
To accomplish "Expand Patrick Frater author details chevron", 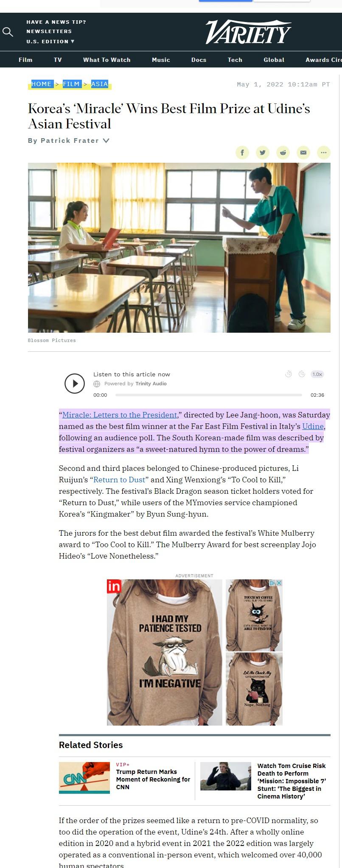I will click(x=106, y=141).
